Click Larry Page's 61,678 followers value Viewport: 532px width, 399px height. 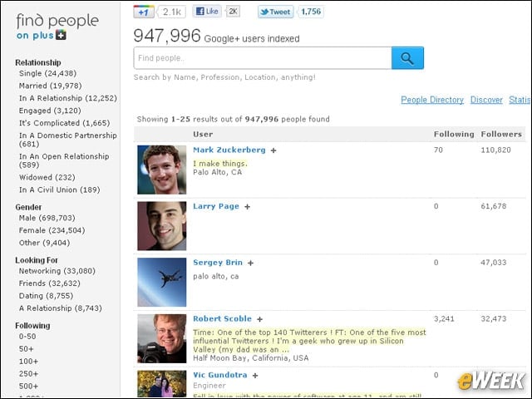pos(494,206)
